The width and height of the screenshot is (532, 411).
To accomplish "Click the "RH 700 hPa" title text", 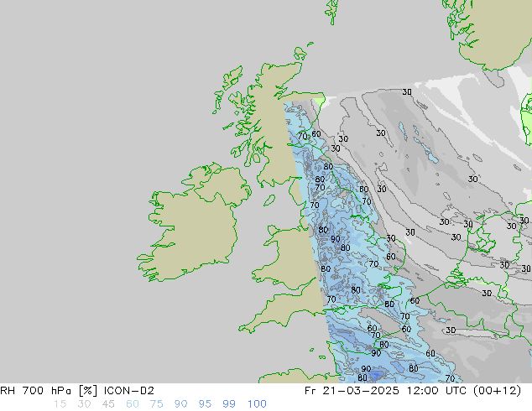I will click(x=36, y=391).
